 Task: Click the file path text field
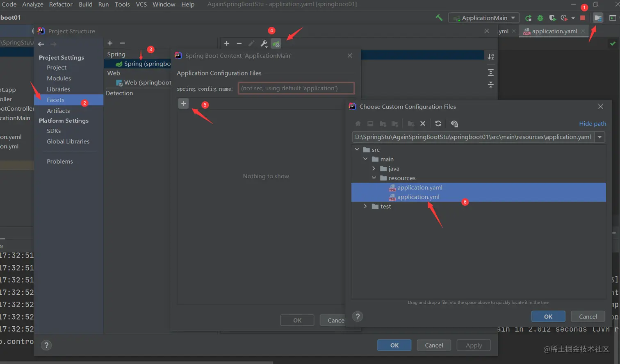pyautogui.click(x=473, y=137)
